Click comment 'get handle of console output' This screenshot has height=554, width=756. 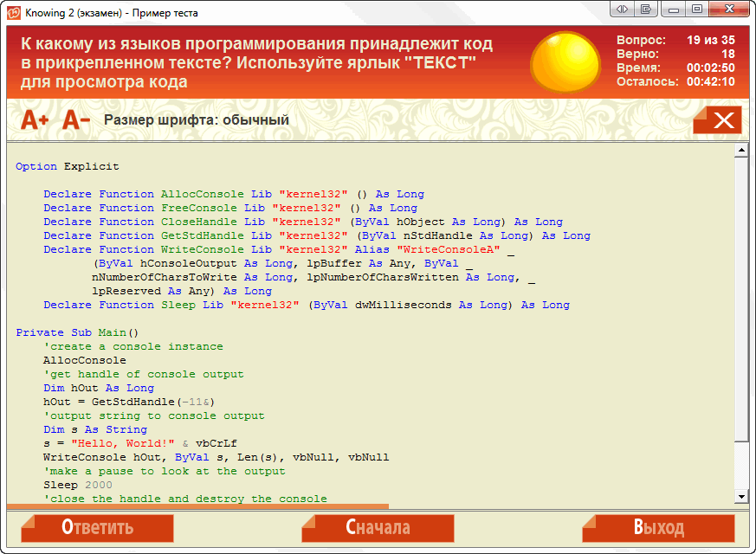click(x=144, y=374)
